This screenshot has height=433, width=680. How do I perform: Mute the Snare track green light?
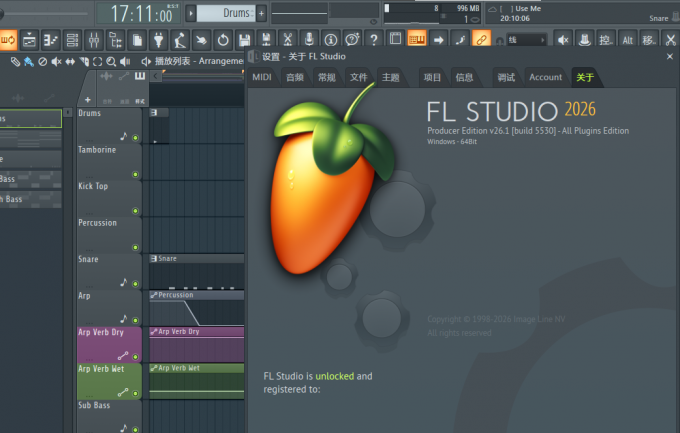point(135,284)
